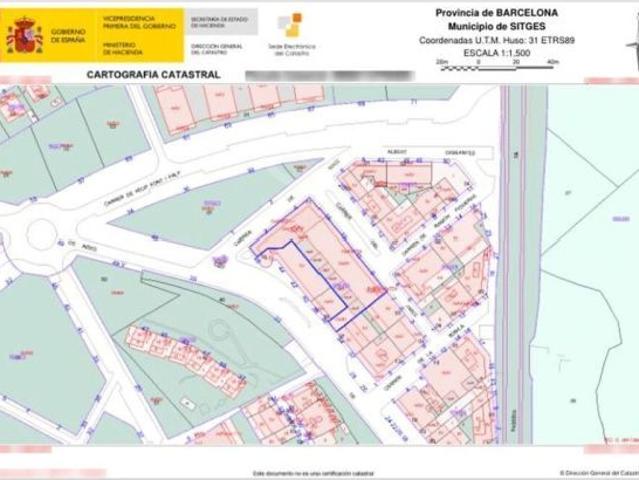Click the footer certificación catastral disclaimer text
The height and width of the screenshot is (480, 639).
pyautogui.click(x=313, y=473)
